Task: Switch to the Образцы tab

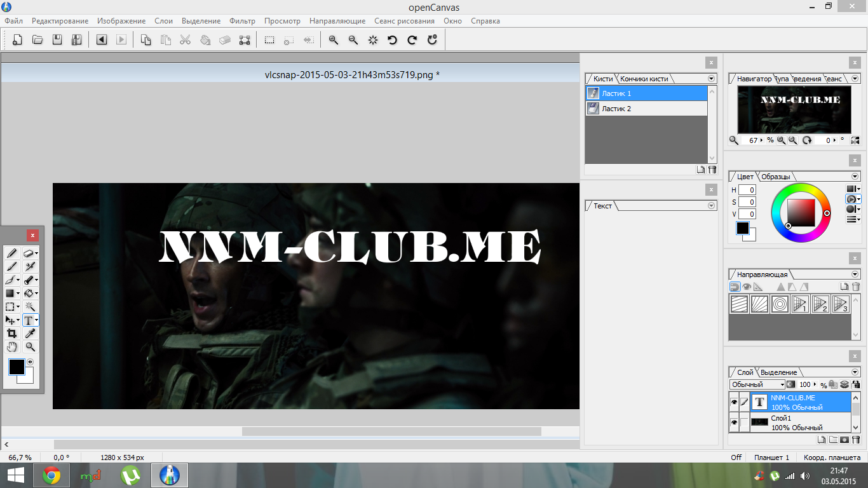Action: 776,177
